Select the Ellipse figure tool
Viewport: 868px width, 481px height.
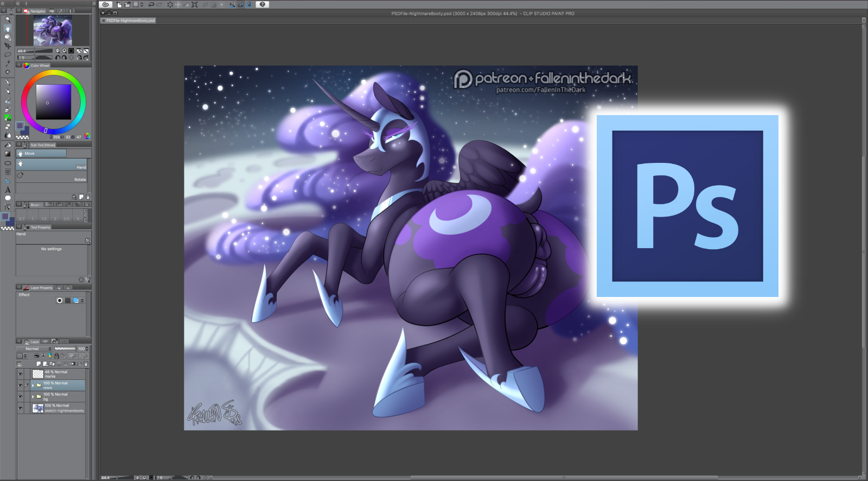click(8, 163)
